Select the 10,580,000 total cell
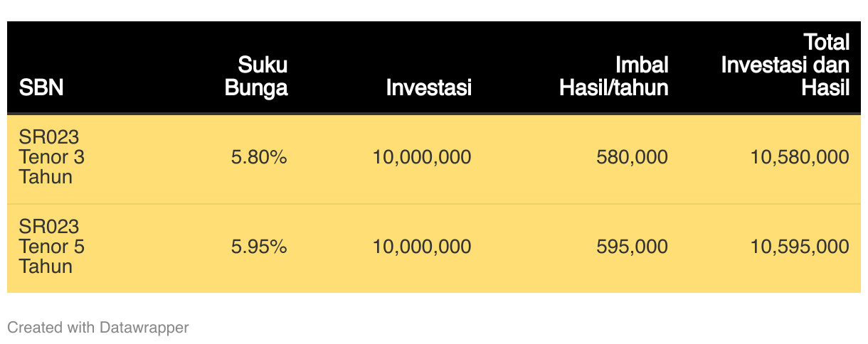This screenshot has height=344, width=868. point(800,157)
